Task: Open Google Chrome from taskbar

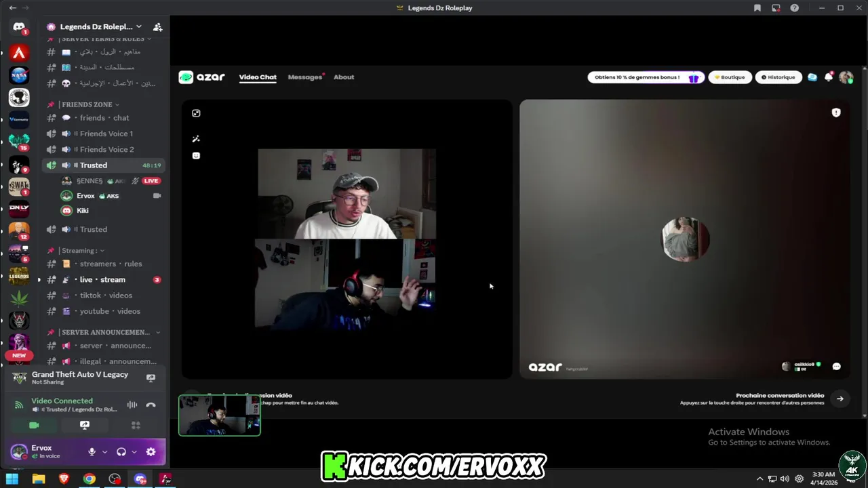Action: pos(89,479)
